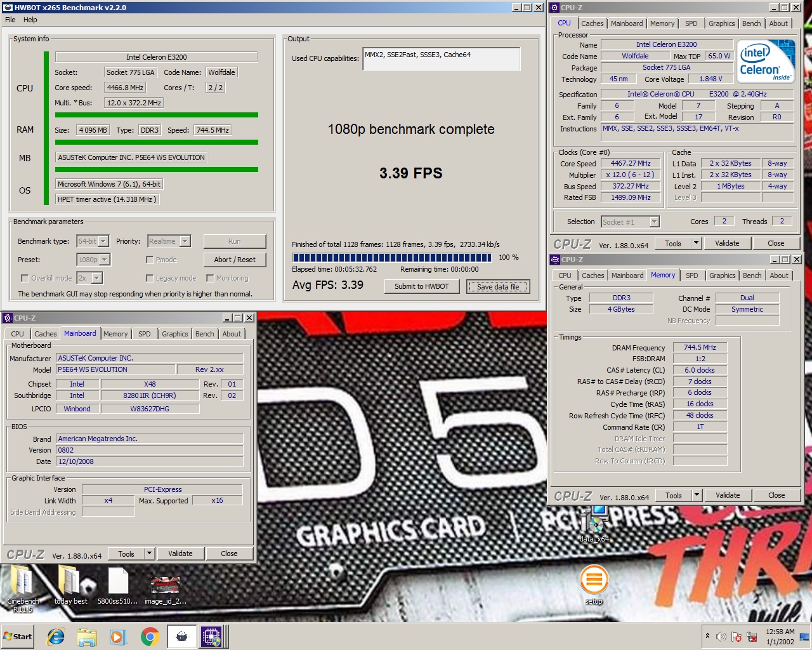Switch to the Caches tab in the top-right CPU-Z

coord(593,23)
